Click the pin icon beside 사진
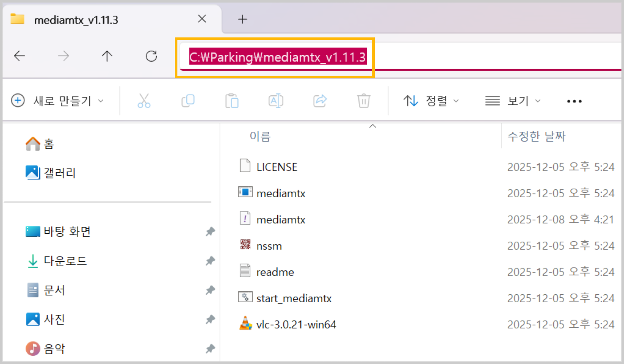 210,319
